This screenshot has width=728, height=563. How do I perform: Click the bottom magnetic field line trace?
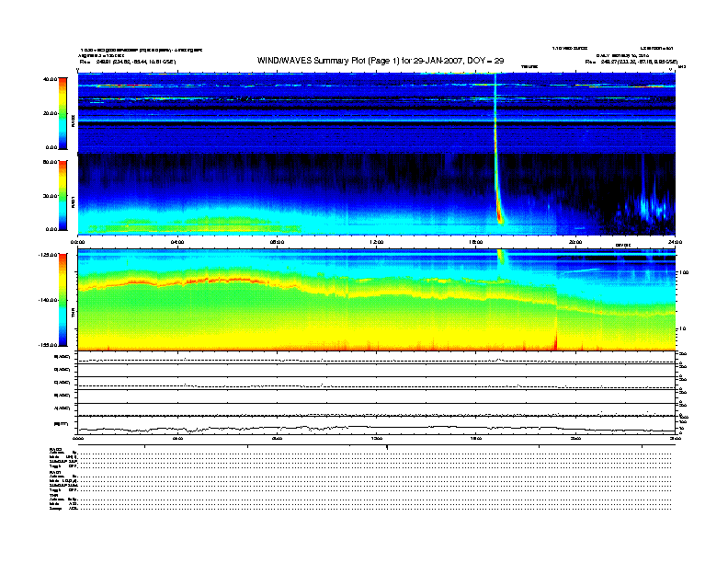[x=376, y=428]
